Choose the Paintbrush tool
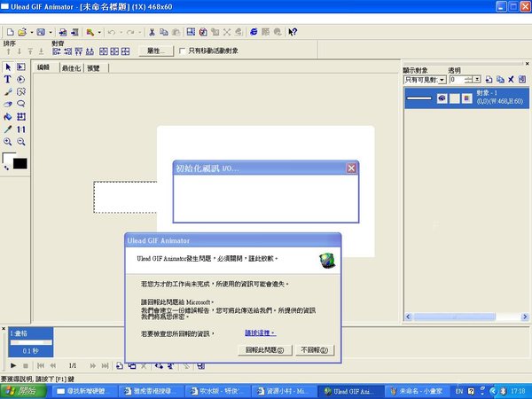 [x=8, y=91]
